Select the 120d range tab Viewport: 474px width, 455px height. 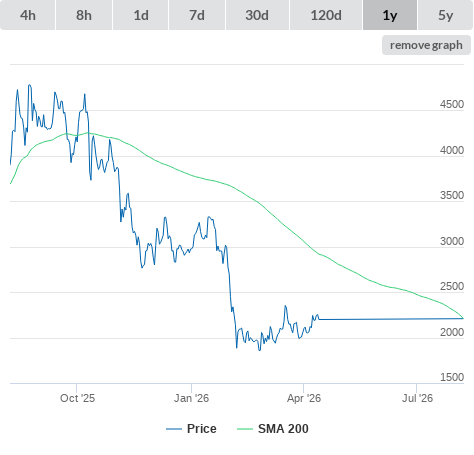point(326,15)
